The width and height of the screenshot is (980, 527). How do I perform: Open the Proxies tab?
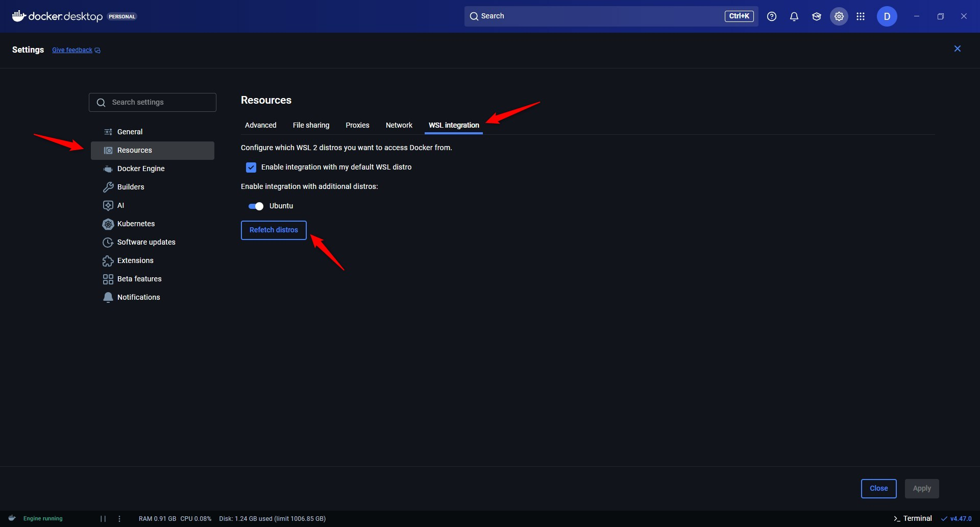click(x=357, y=125)
